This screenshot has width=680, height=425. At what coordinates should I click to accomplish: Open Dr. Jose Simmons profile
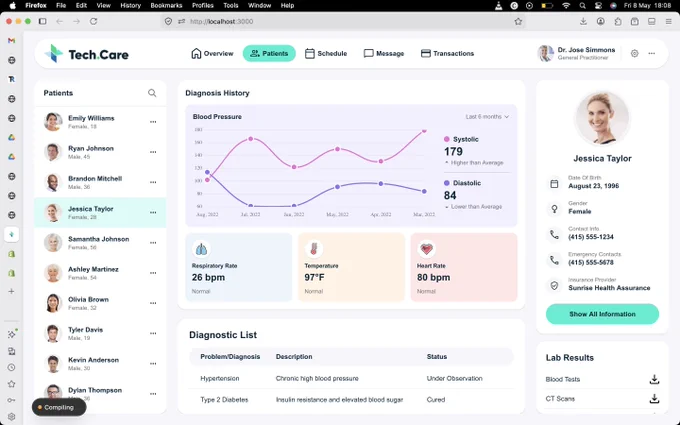[576, 53]
